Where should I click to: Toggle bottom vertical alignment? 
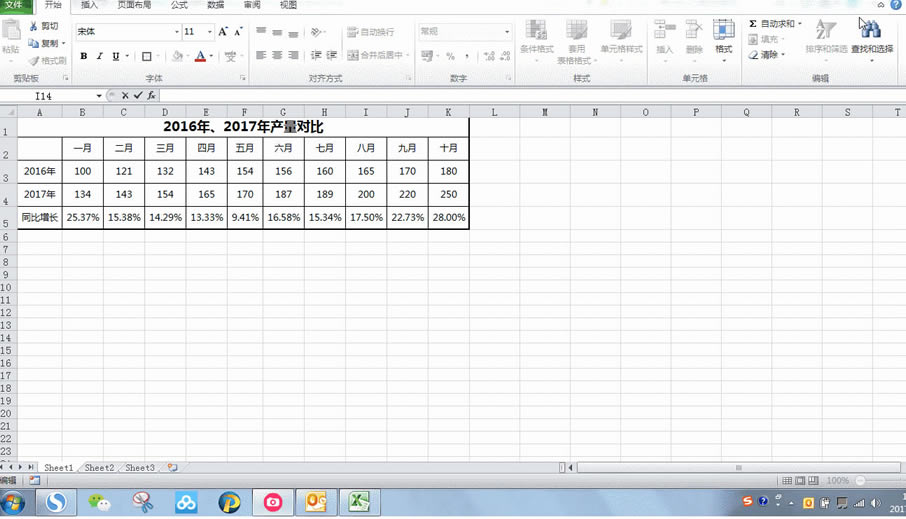tap(294, 32)
